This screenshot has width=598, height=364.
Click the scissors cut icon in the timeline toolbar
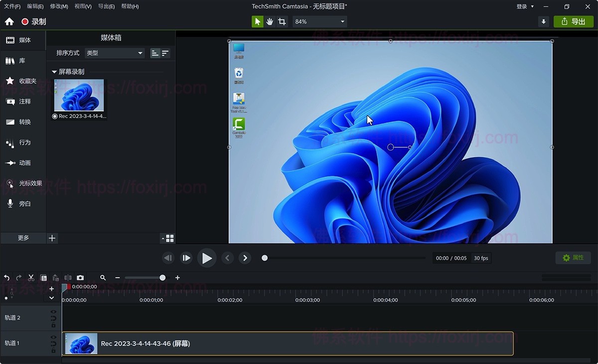[x=30, y=278]
